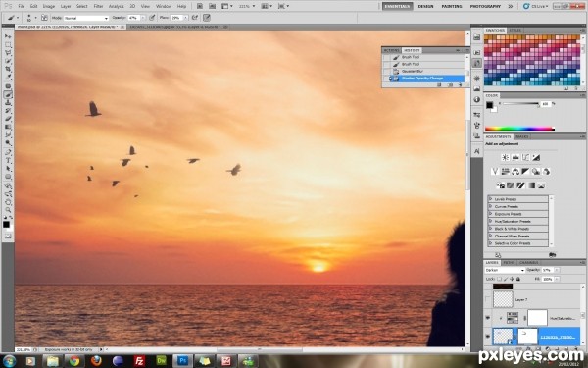Add an Exposure adjustment

click(536, 157)
